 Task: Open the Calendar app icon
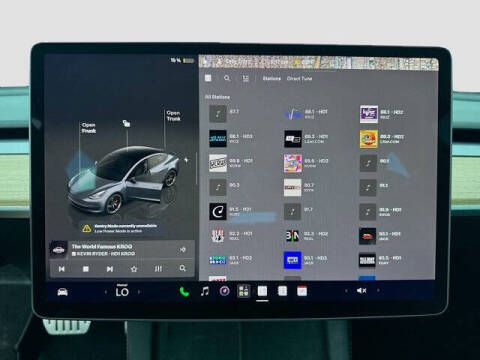coord(302,291)
